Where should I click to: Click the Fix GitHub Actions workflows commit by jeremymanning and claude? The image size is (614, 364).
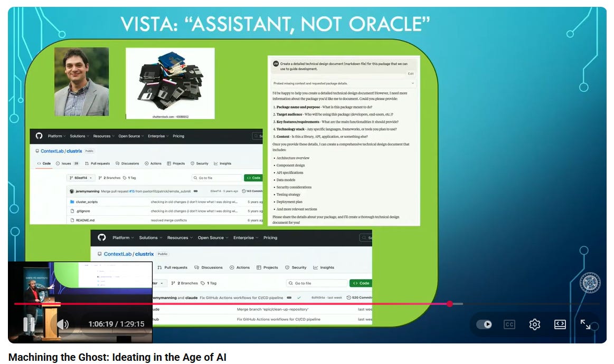click(x=241, y=298)
